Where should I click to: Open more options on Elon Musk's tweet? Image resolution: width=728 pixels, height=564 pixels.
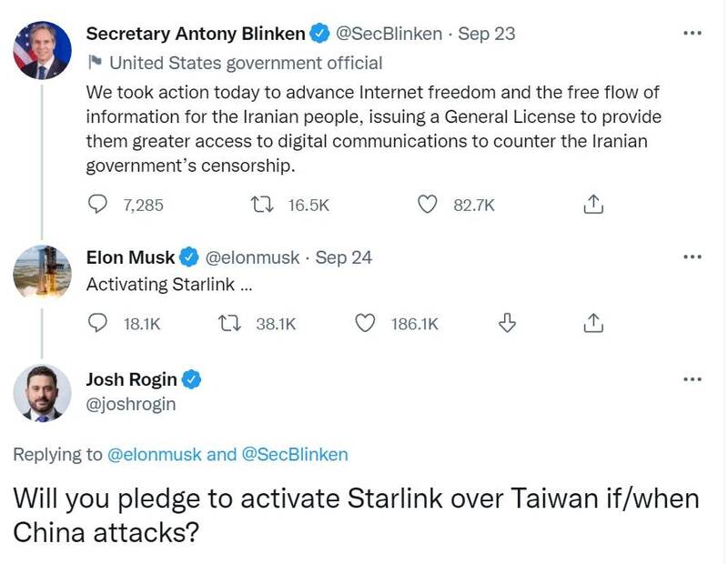(693, 257)
